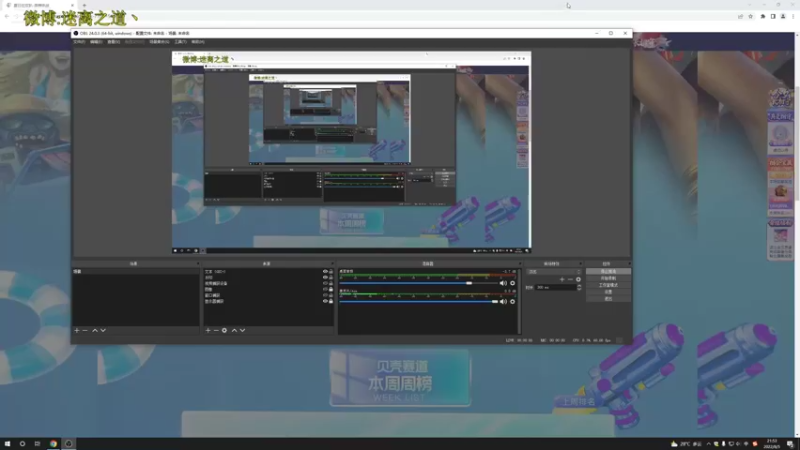Click the 退出 button in Controls
800x450 pixels.
click(x=608, y=298)
